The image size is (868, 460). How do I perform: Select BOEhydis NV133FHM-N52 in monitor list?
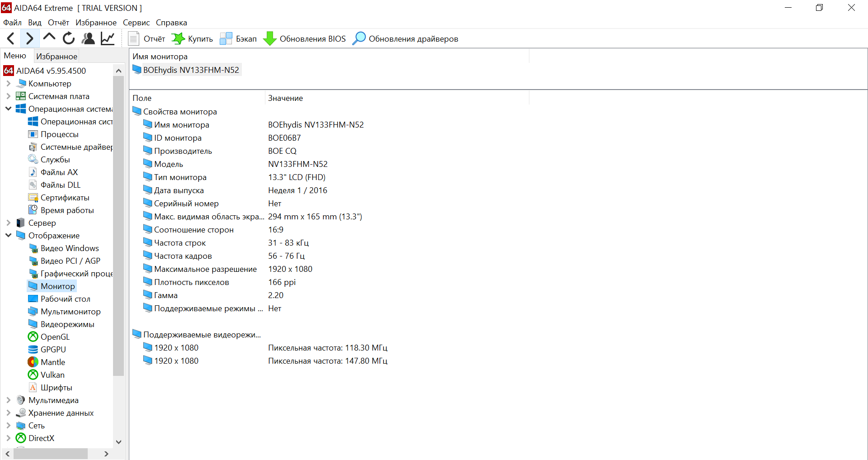[x=186, y=70]
